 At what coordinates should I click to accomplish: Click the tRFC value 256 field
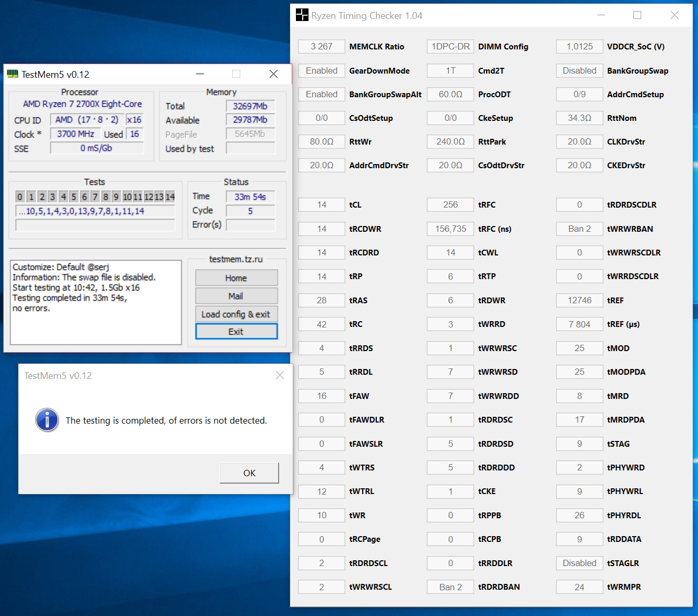coord(450,204)
